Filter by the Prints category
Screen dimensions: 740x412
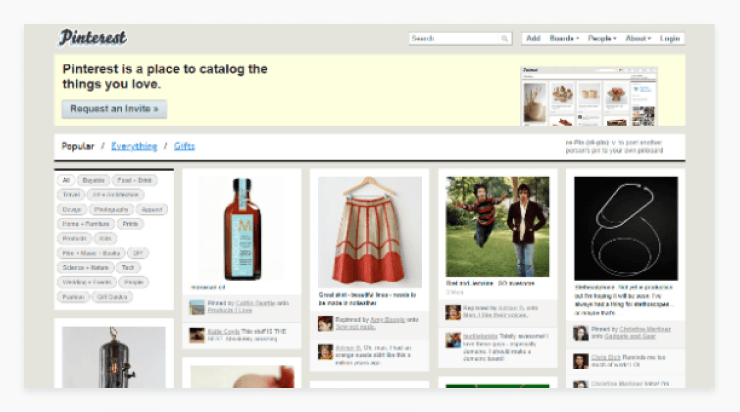pyautogui.click(x=130, y=224)
